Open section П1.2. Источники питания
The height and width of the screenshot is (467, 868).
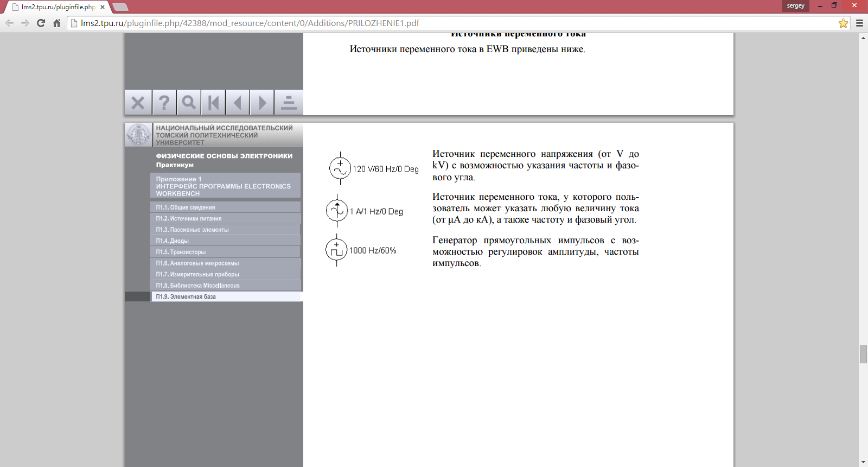(225, 218)
